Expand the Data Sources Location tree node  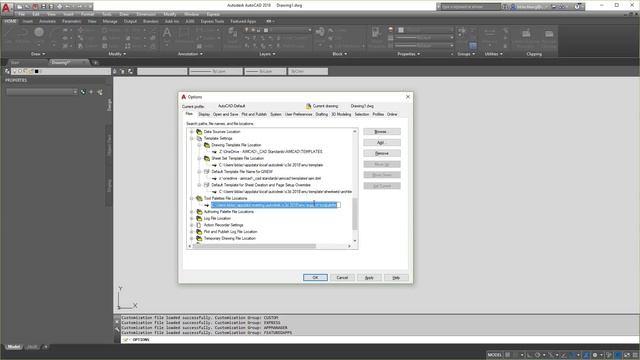coord(191,132)
